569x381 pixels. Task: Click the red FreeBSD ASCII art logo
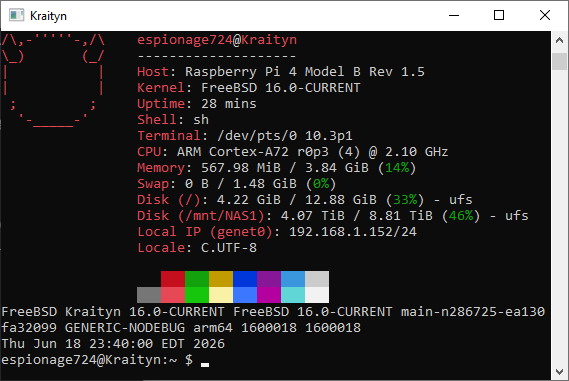coord(53,80)
